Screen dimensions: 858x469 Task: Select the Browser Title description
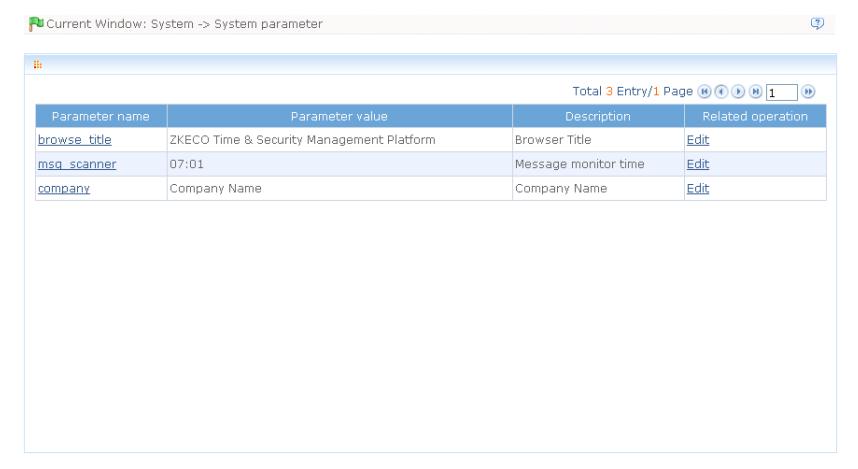pyautogui.click(x=553, y=140)
